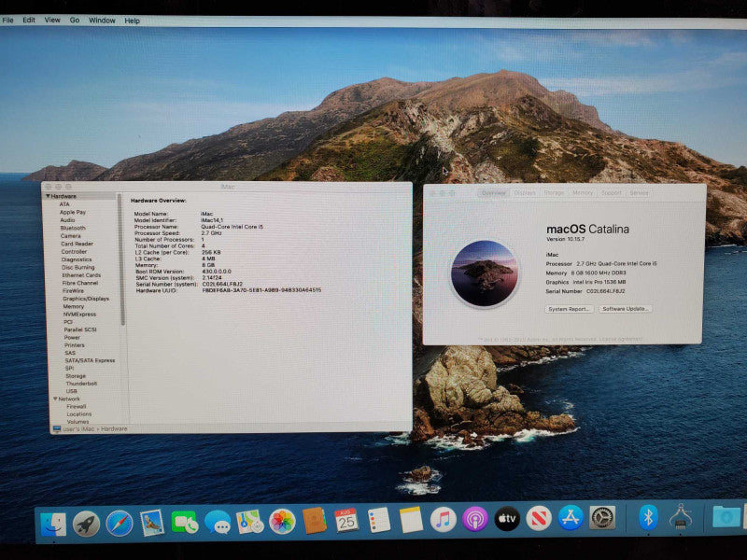Open the Window menu
The height and width of the screenshot is (560, 747).
[x=102, y=21]
